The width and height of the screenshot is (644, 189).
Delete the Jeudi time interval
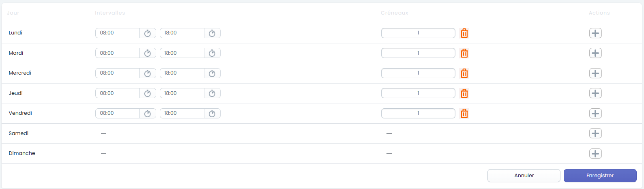(464, 93)
